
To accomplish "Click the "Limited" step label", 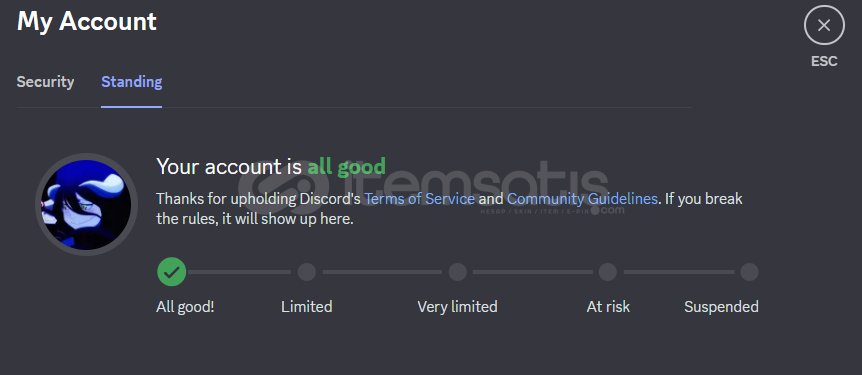I will coord(307,306).
